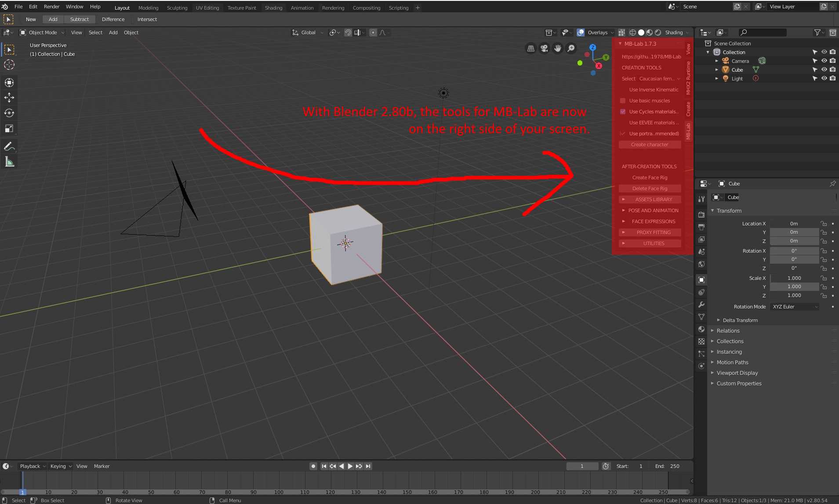
Task: Switch viewport to Rendered shading mode
Action: coord(659,32)
